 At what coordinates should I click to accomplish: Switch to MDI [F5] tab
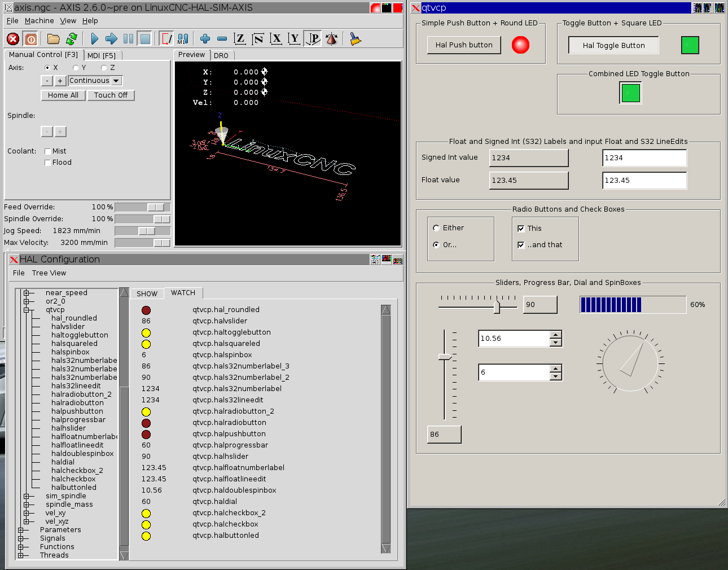tap(102, 55)
